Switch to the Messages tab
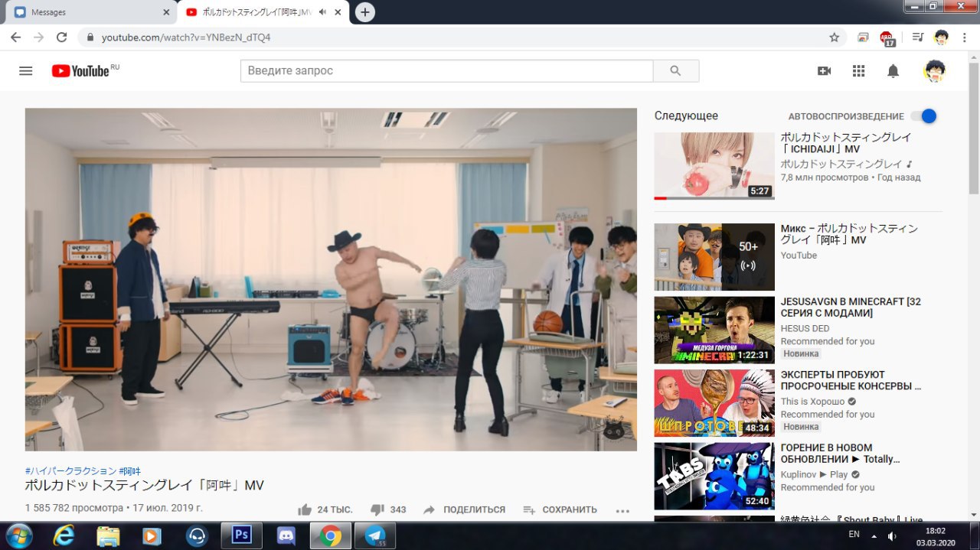 coord(89,12)
